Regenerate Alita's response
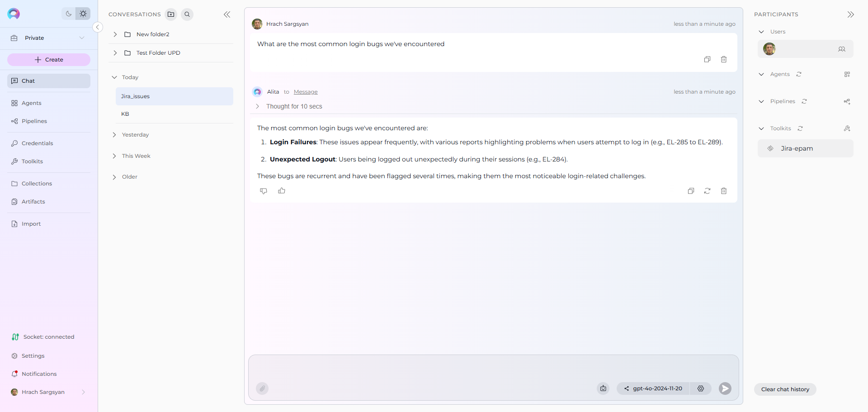 (x=707, y=191)
